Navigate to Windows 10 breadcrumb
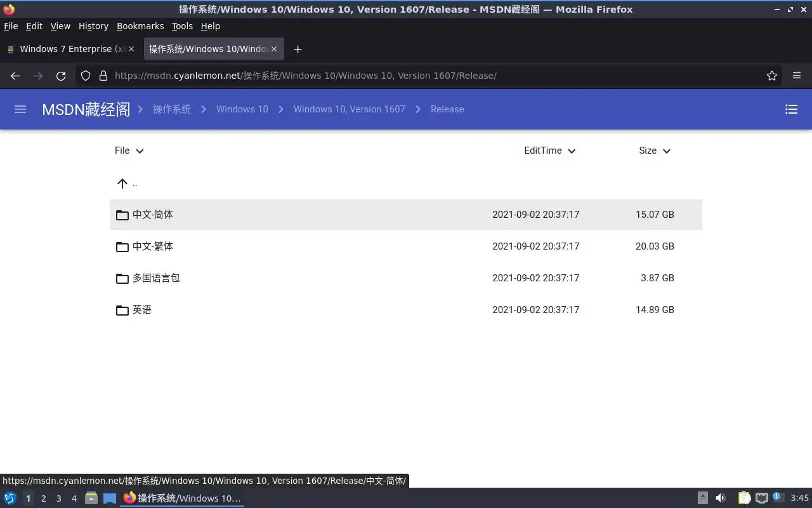This screenshot has height=508, width=812. pos(242,109)
